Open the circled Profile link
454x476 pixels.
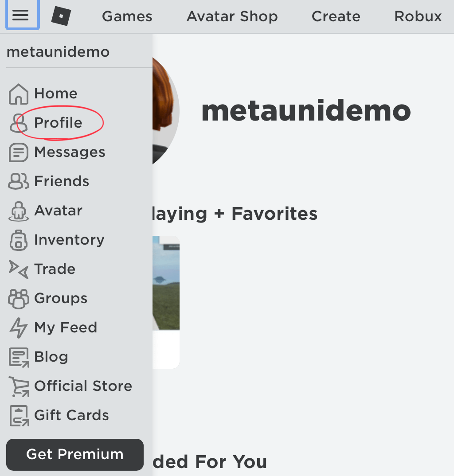point(58,123)
